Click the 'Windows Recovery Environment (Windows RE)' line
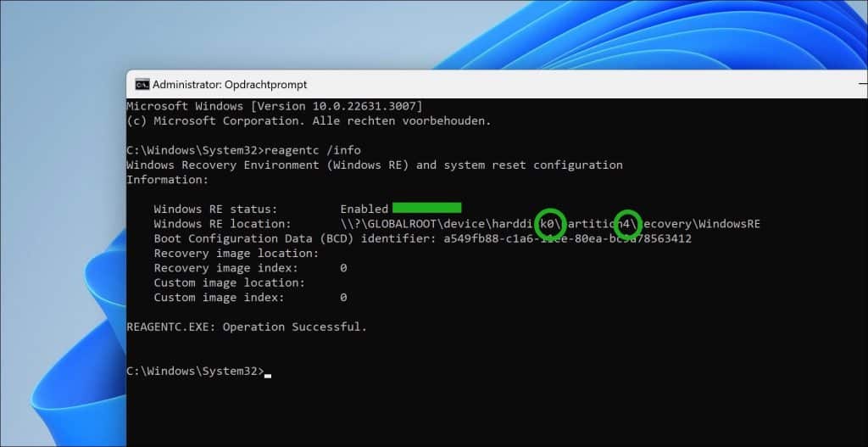 click(375, 165)
